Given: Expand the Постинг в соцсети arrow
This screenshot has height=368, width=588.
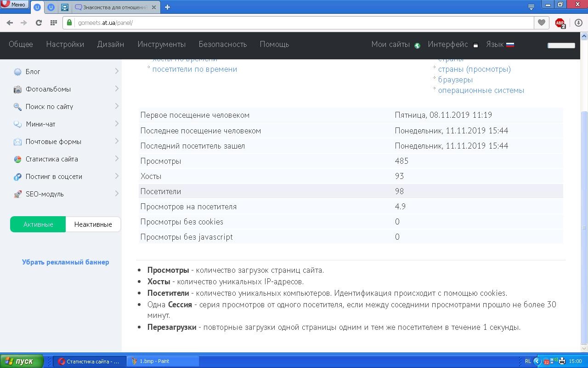Looking at the screenshot, I should click(117, 176).
